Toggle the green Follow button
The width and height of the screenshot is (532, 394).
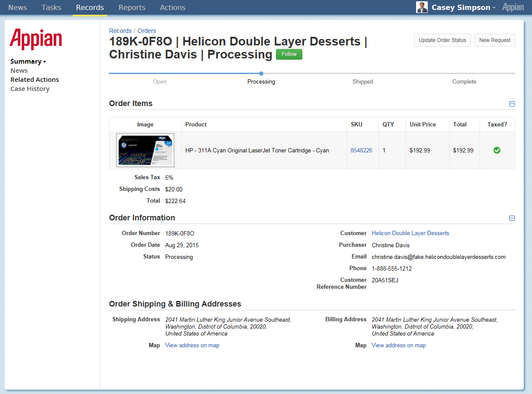pyautogui.click(x=289, y=54)
